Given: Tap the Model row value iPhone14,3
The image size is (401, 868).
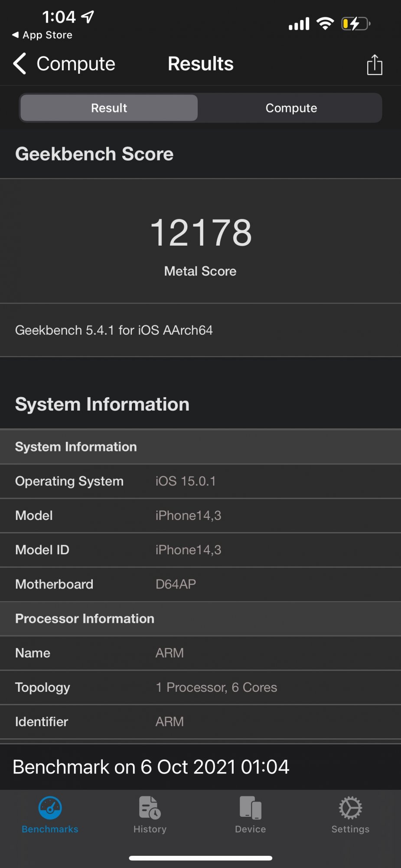Looking at the screenshot, I should pyautogui.click(x=189, y=516).
